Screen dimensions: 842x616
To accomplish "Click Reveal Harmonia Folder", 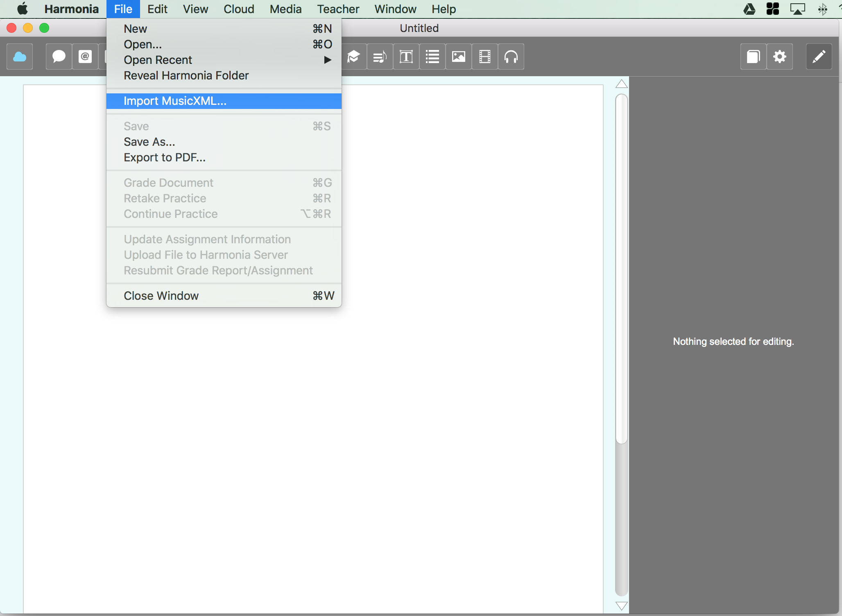I will [x=186, y=76].
